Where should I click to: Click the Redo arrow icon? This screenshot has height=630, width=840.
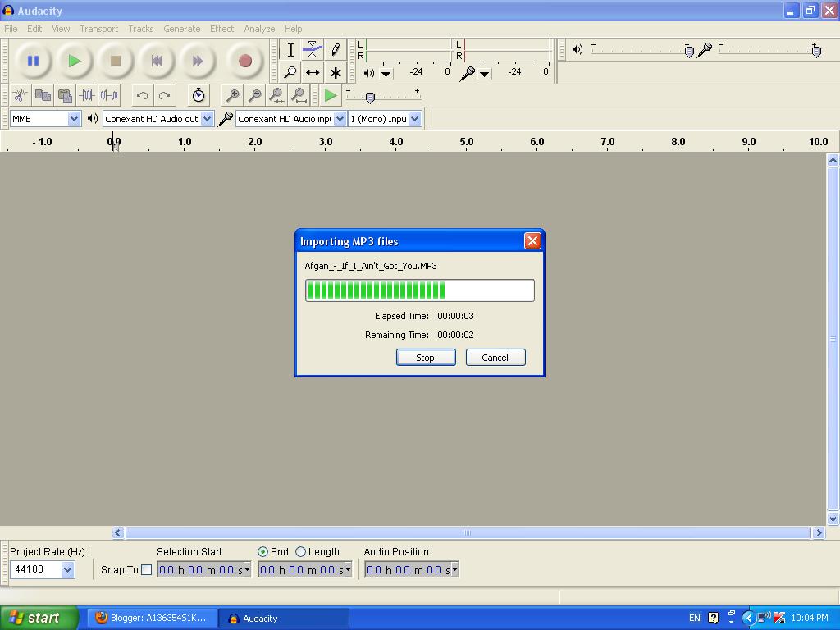coord(164,96)
